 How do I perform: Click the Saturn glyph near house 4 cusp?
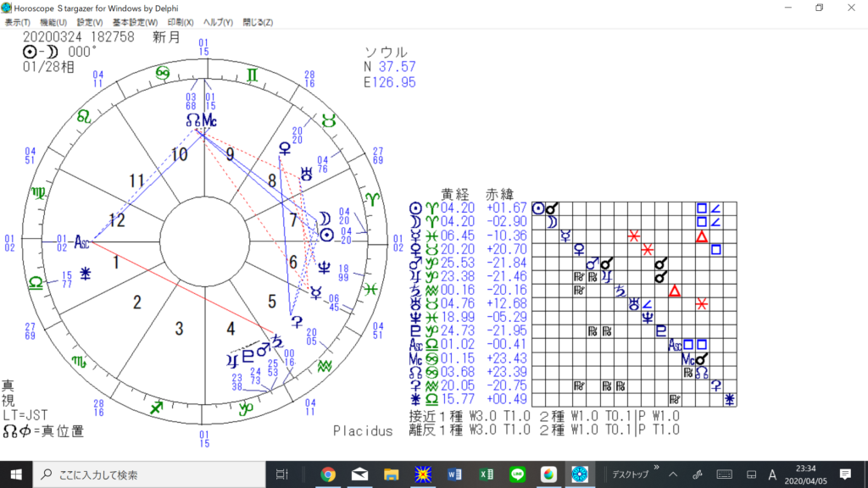coord(277,341)
